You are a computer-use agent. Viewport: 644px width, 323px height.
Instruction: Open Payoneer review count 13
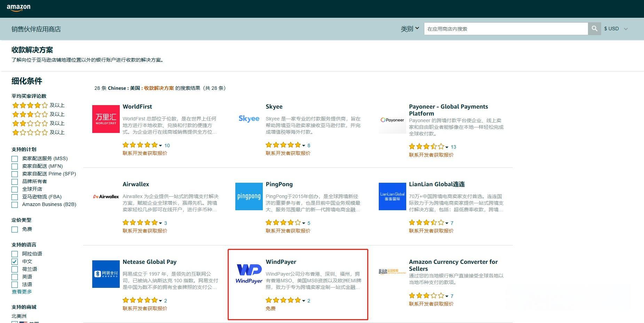453,147
